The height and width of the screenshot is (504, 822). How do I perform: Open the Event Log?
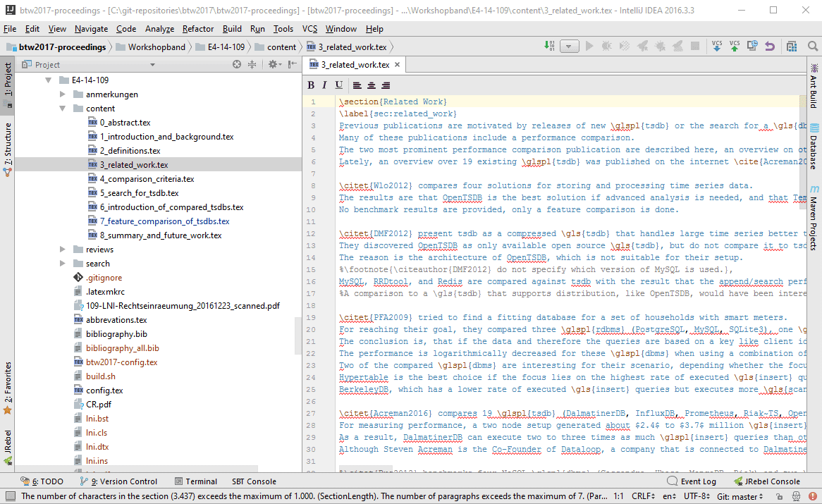[x=692, y=481]
